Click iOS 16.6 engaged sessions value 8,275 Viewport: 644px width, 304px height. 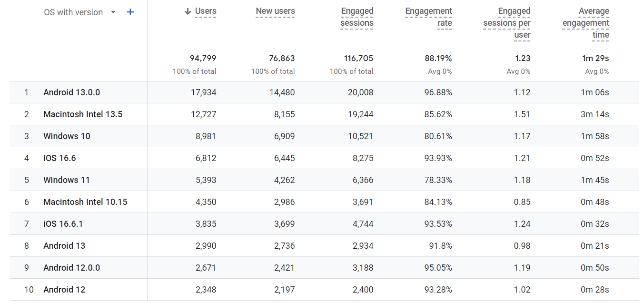363,158
